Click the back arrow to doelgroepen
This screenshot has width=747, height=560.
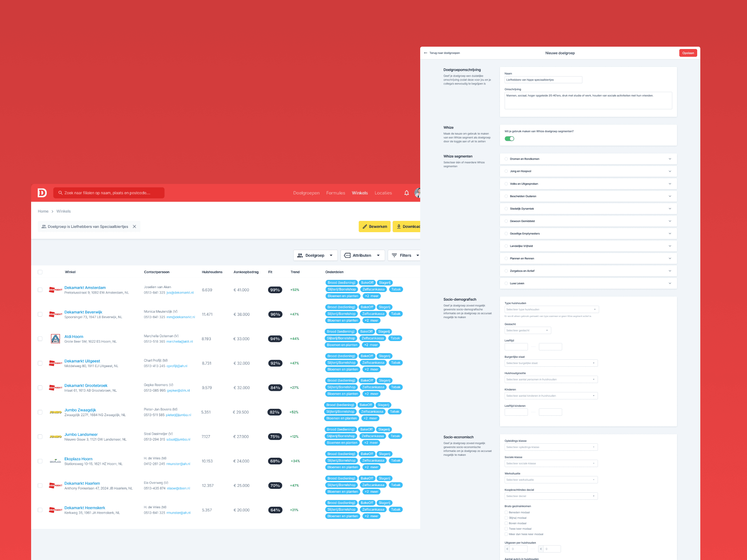click(426, 53)
